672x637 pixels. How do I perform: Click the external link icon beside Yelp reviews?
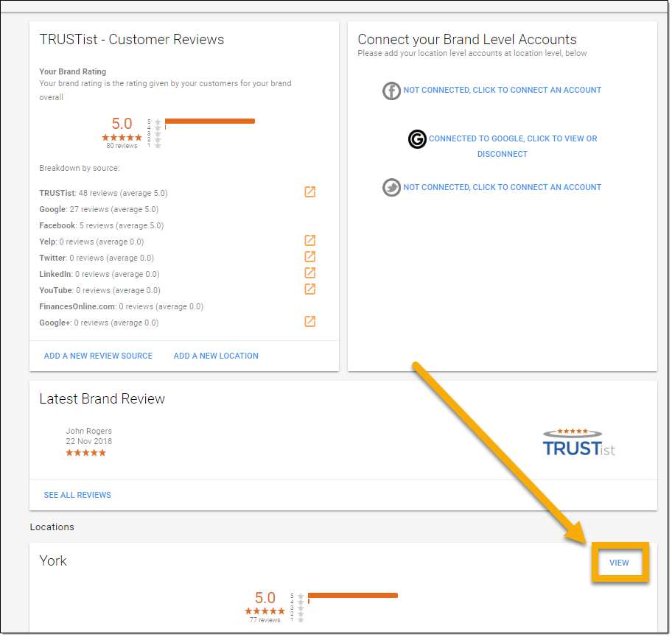[x=309, y=240]
